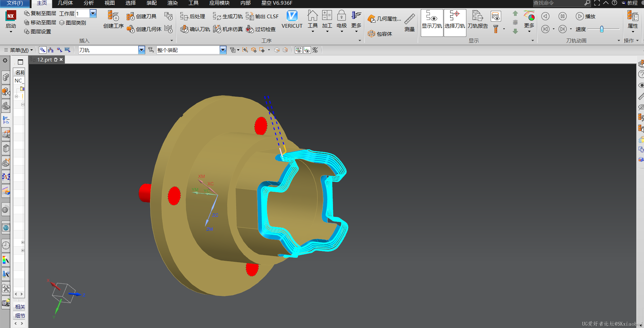Screen dimensions: 644x328
Task: Toggle the MCS display button
Action: (299, 50)
